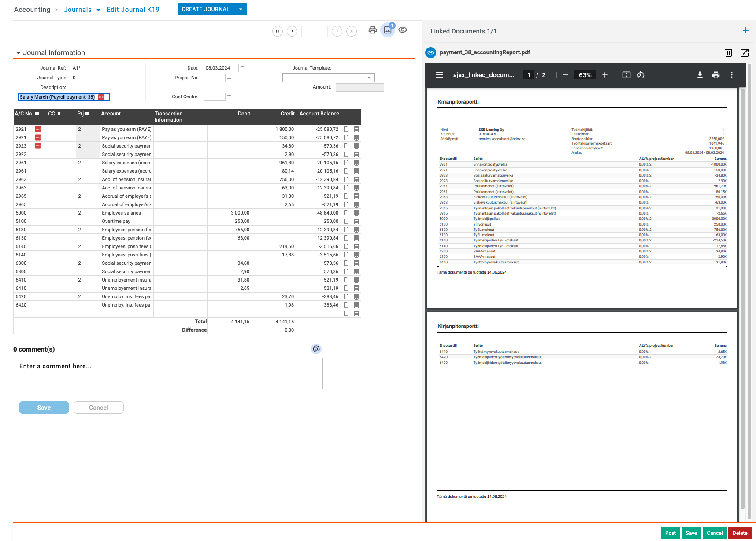Image resolution: width=756 pixels, height=541 pixels.
Task: Toggle fit to page in PDF viewer
Action: (626, 75)
